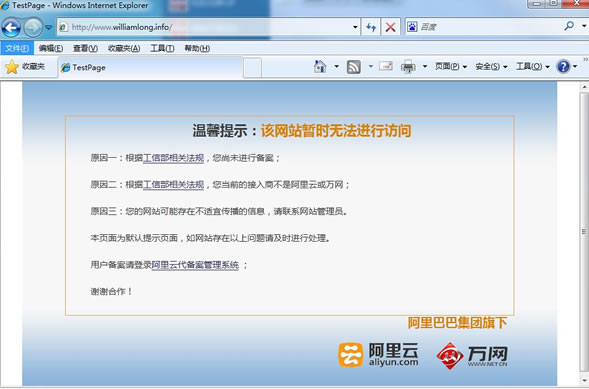589x389 pixels.
Task: Click the 原因三 line about 不适宜传播的信息
Action: (x=219, y=211)
